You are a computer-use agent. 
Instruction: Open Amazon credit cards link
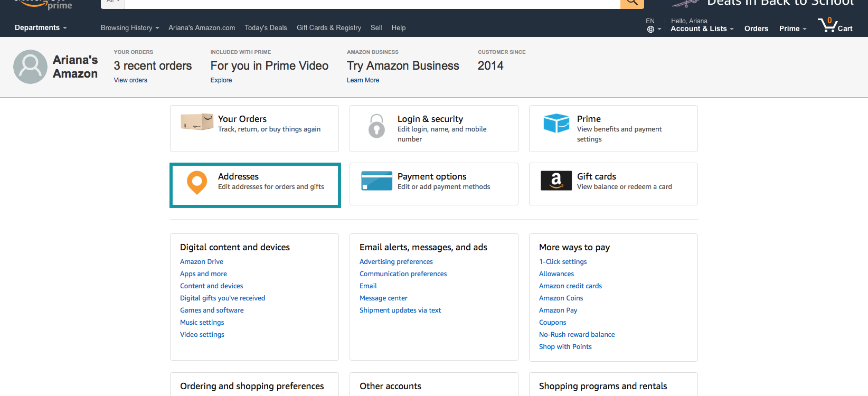click(570, 286)
